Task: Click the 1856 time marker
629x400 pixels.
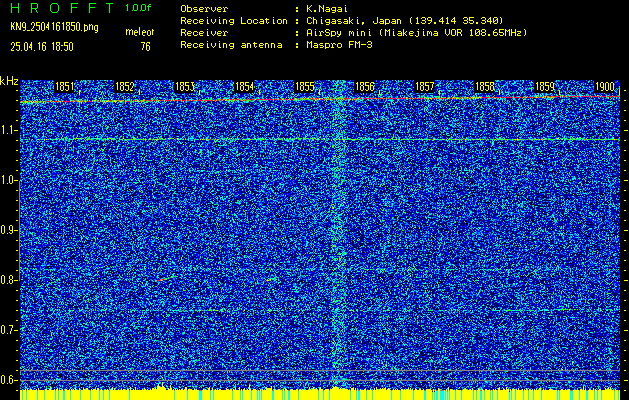Action: (365, 87)
